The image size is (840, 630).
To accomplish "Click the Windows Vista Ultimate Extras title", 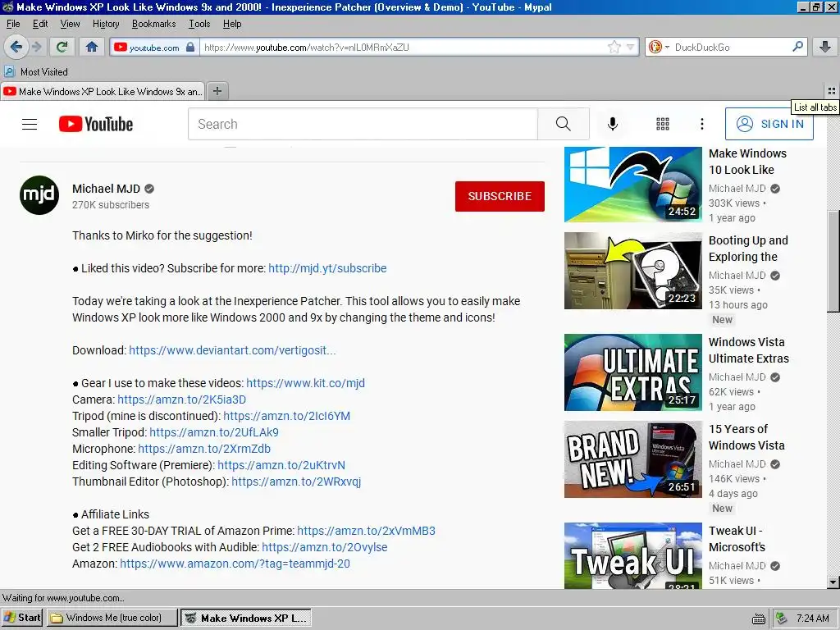I will pos(748,350).
